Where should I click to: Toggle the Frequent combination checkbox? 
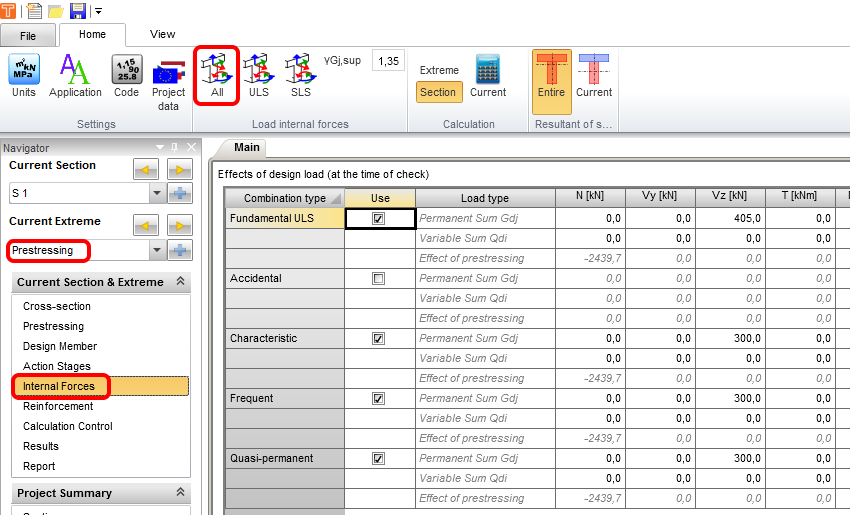click(x=379, y=398)
